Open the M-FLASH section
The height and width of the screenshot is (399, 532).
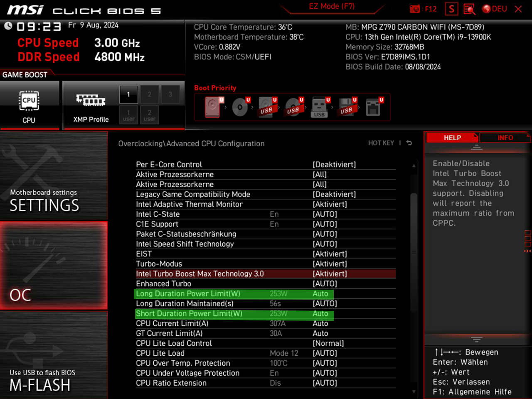54,355
